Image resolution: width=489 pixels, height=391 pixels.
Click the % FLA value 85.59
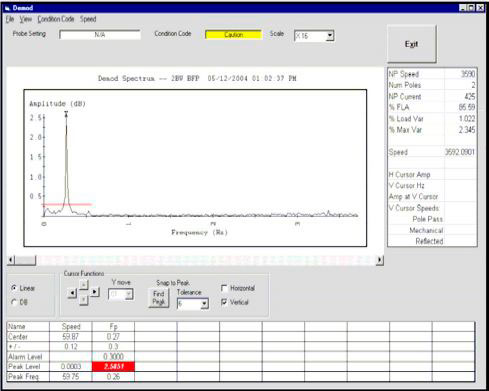coord(467,107)
